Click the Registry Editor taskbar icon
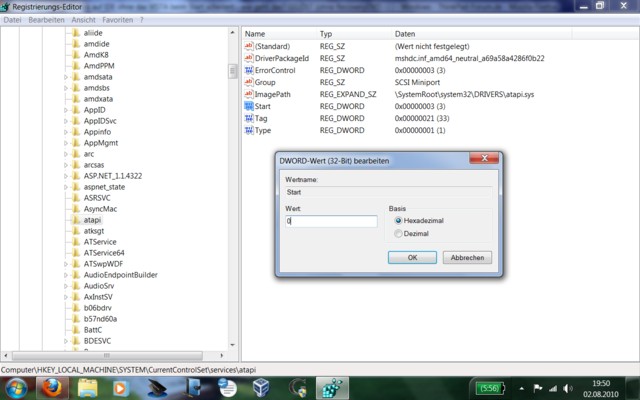The image size is (640, 400). click(332, 388)
